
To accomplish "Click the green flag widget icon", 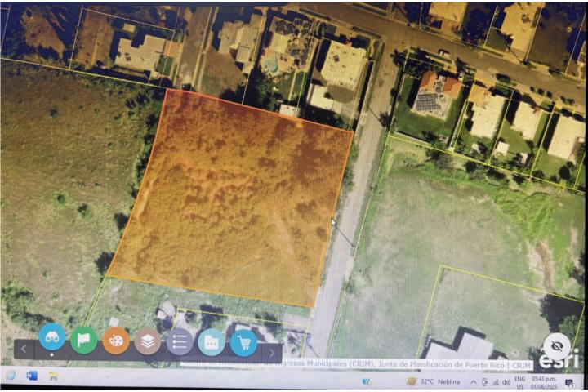I will (x=83, y=339).
